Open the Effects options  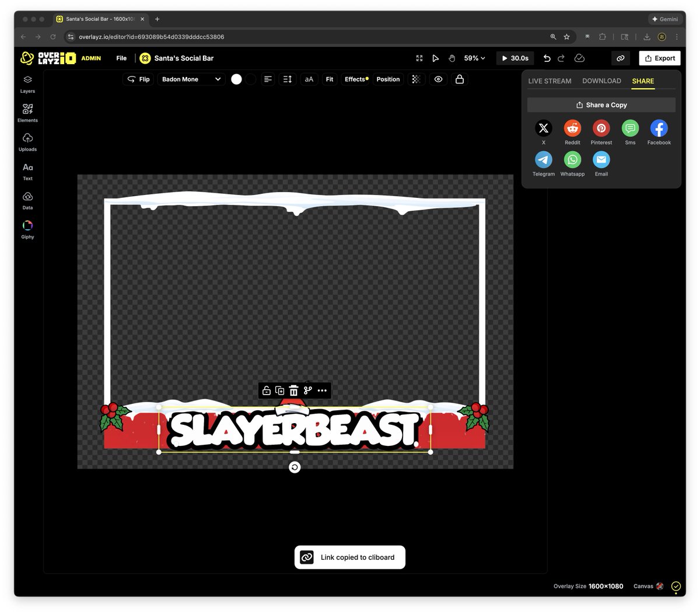(356, 79)
